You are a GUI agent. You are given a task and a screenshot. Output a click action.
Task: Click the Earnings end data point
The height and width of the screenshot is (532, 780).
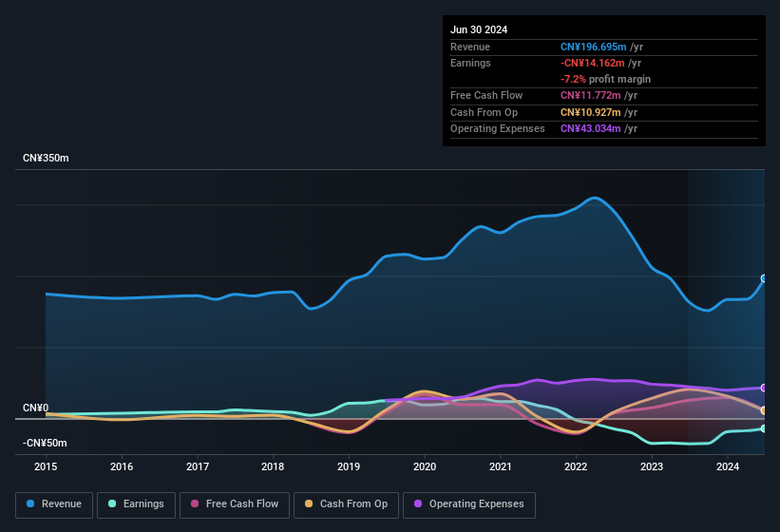coord(764,428)
